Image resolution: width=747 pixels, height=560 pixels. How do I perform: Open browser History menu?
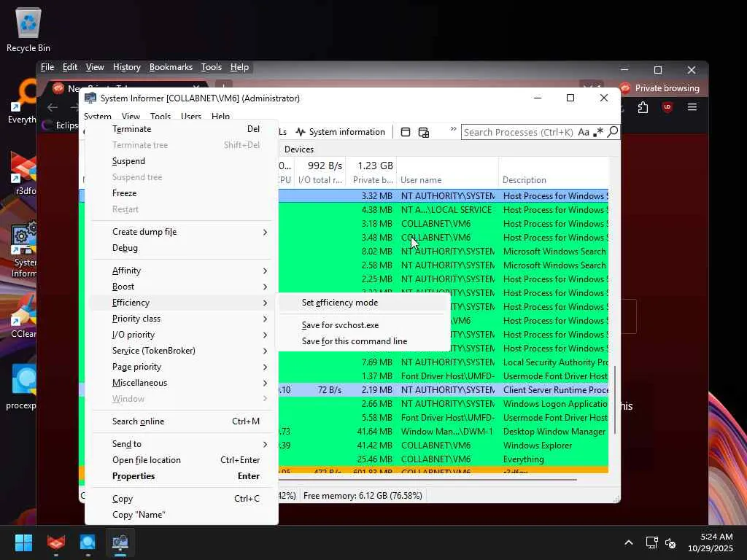(x=127, y=67)
